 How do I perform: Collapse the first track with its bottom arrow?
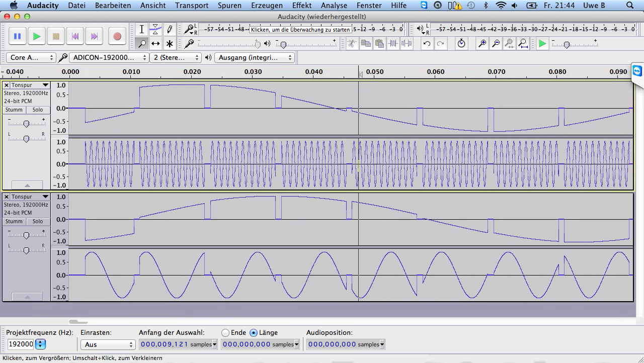[x=27, y=185]
